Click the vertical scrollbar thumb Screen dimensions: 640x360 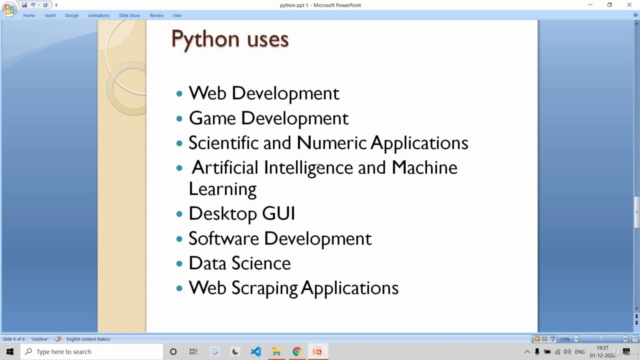[636, 212]
